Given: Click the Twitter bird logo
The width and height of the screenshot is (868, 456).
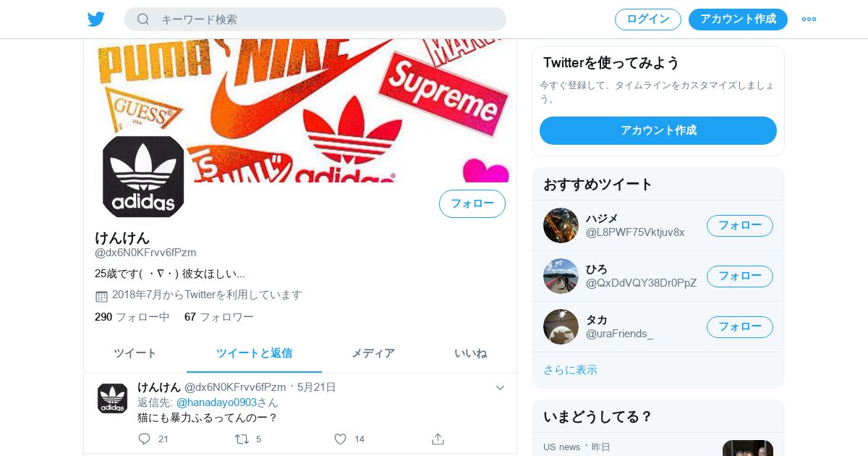Looking at the screenshot, I should point(96,19).
